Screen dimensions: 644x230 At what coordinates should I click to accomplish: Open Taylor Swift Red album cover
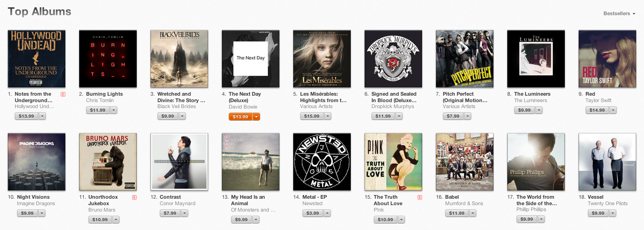point(607,58)
